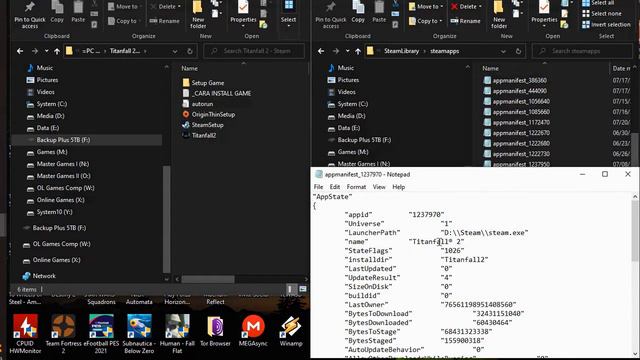Image resolution: width=640 pixels, height=360 pixels.
Task: Open CPUID HWMonitor desktop shortcut
Action: [25, 333]
